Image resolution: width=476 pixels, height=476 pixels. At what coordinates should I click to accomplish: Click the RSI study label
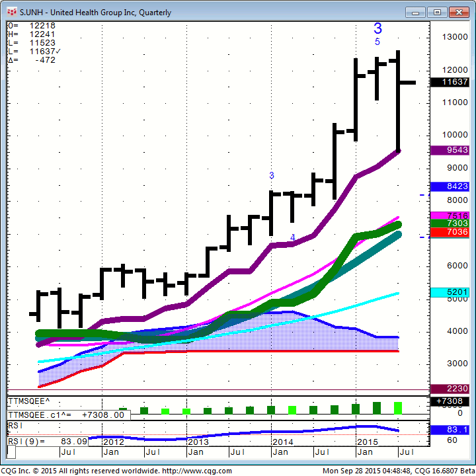(15, 426)
